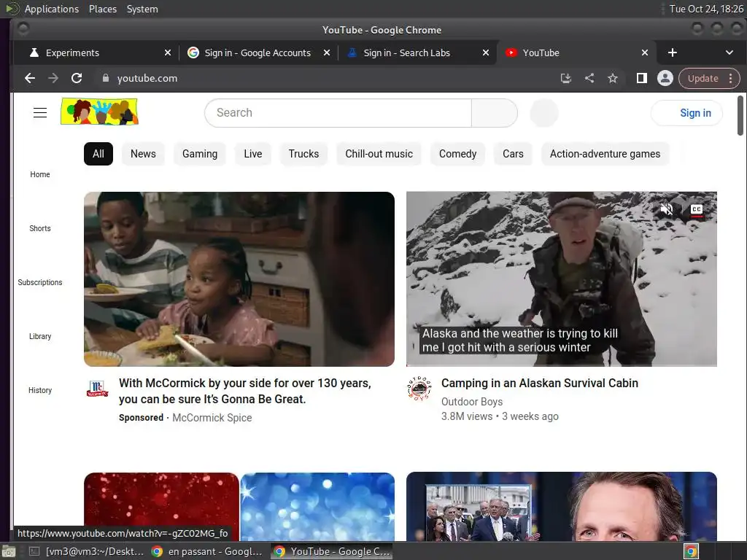Share this page via share icon

point(589,78)
